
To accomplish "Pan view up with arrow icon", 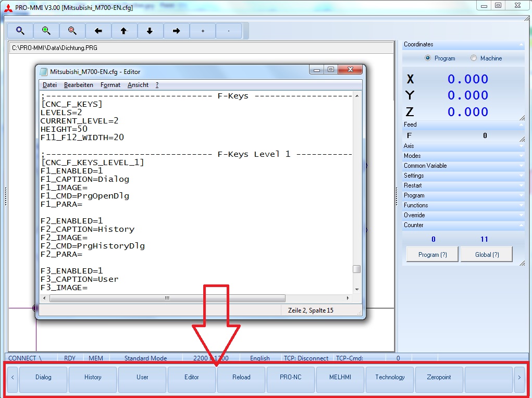I will click(124, 31).
